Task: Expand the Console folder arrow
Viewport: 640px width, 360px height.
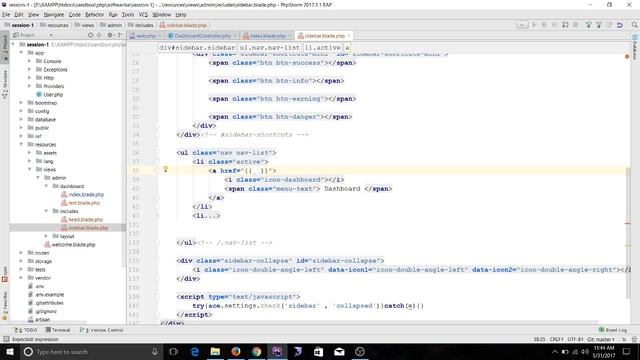Action: point(30,61)
